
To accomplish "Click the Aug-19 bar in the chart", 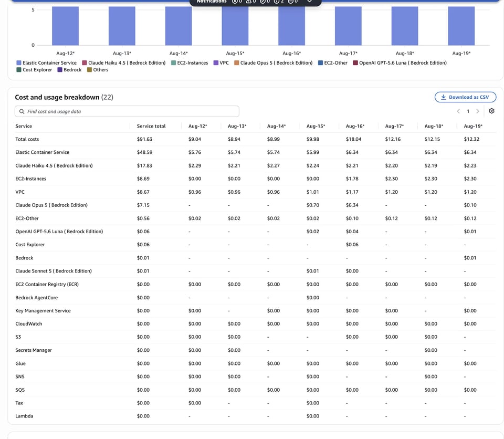I will pos(461,26).
